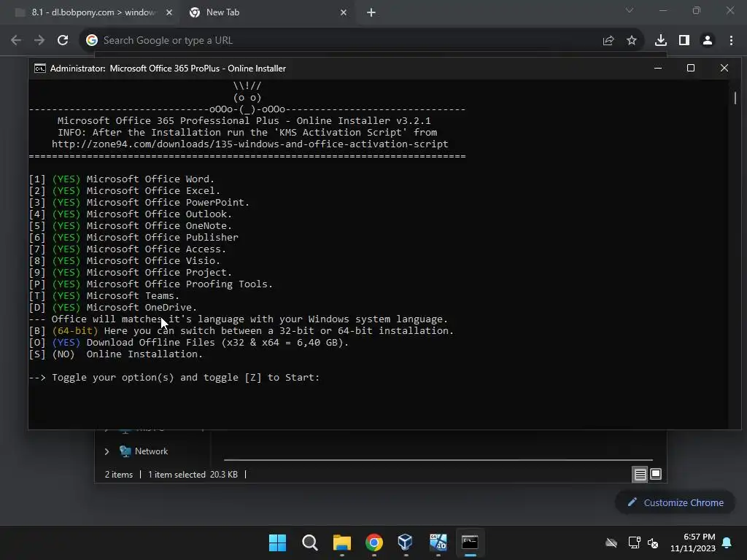Click the Online Installation (NO) line

116,354
